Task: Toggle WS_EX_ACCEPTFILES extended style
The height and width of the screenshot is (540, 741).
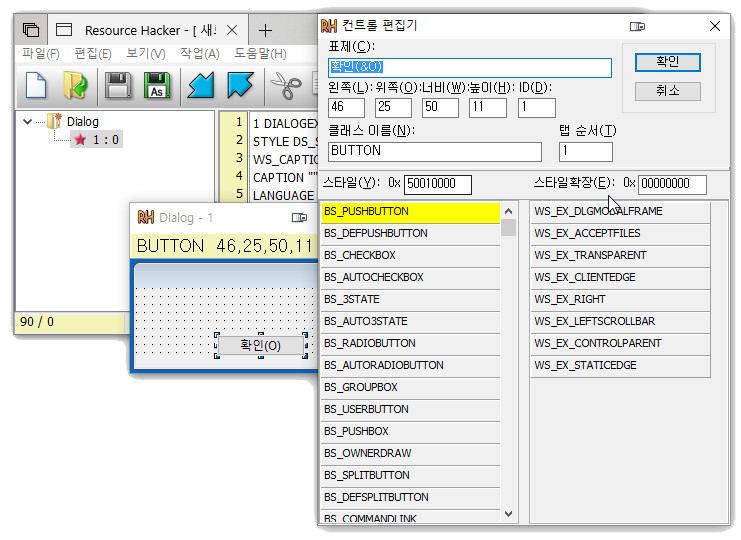Action: coord(620,233)
